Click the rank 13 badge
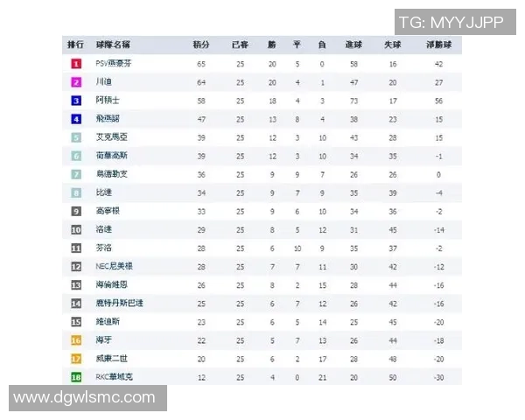 click(76, 284)
